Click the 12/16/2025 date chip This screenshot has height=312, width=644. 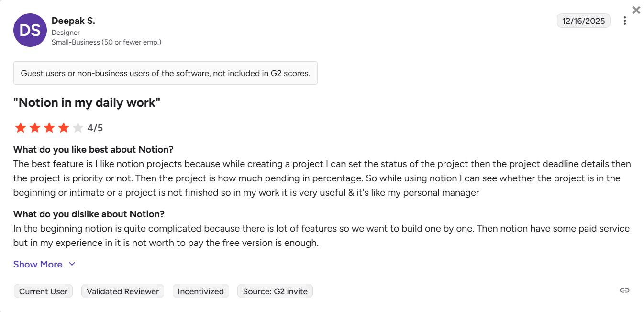click(x=584, y=21)
